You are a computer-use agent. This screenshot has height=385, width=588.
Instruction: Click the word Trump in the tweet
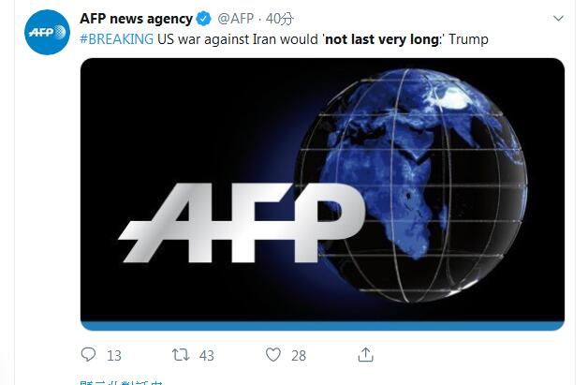pyautogui.click(x=468, y=39)
